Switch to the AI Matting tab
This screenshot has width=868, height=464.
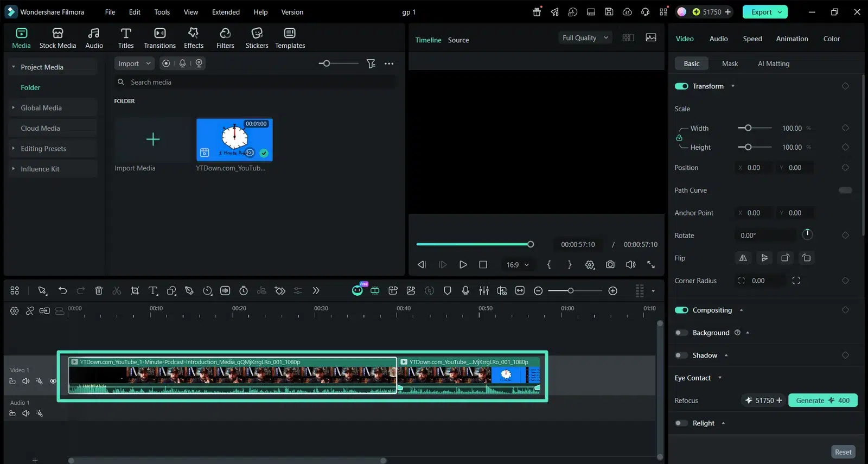[x=774, y=63]
